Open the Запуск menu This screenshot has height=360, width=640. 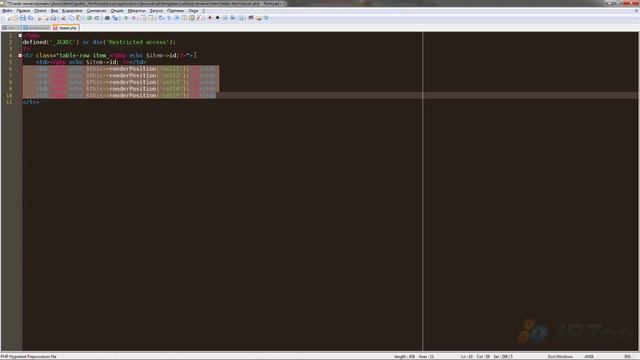156,11
